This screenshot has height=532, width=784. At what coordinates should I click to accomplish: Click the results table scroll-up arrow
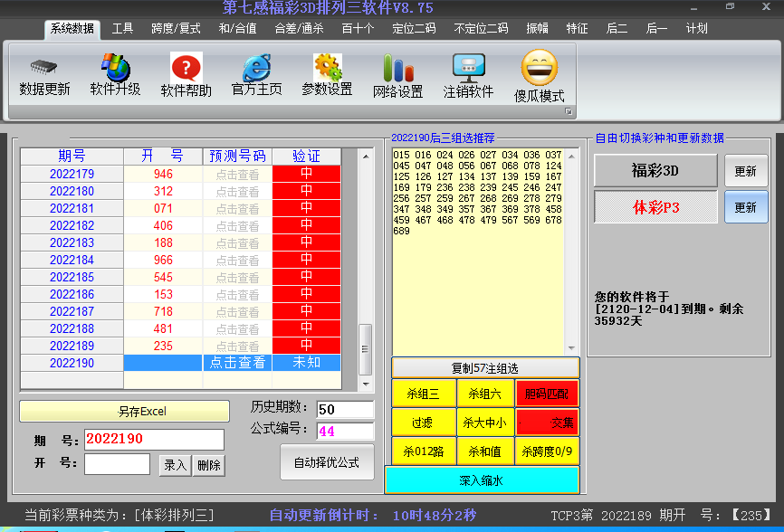coord(366,157)
